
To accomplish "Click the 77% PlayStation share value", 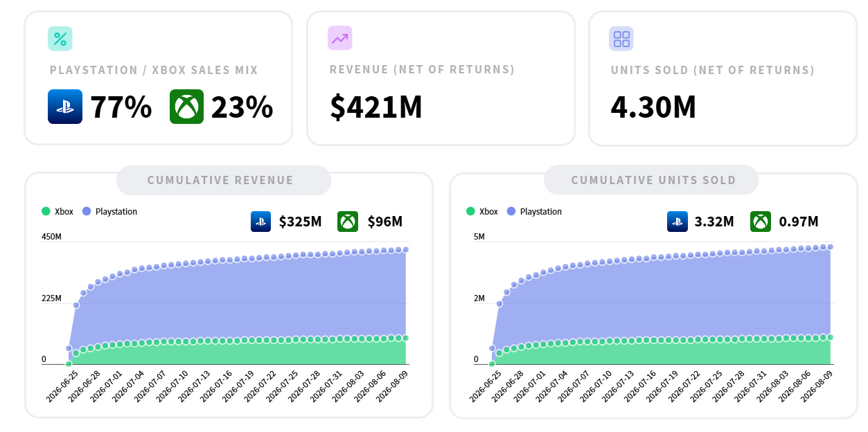I will 121,107.
